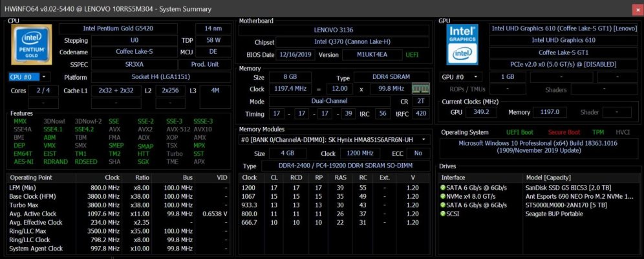Click the Intel Q370 chipset field
The width and height of the screenshot is (644, 259).
[x=352, y=42]
